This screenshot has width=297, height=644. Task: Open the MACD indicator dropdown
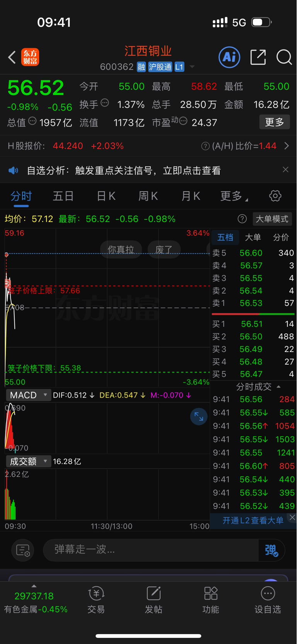click(28, 395)
